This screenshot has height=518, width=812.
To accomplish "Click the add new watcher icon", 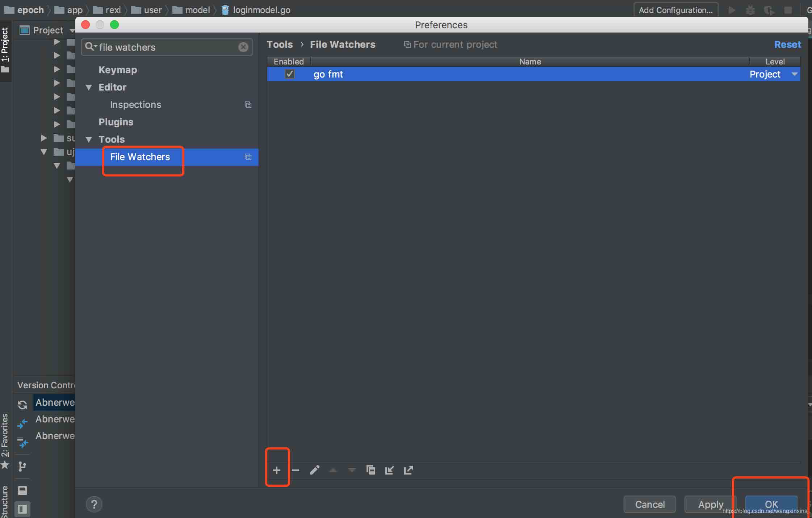I will click(276, 470).
